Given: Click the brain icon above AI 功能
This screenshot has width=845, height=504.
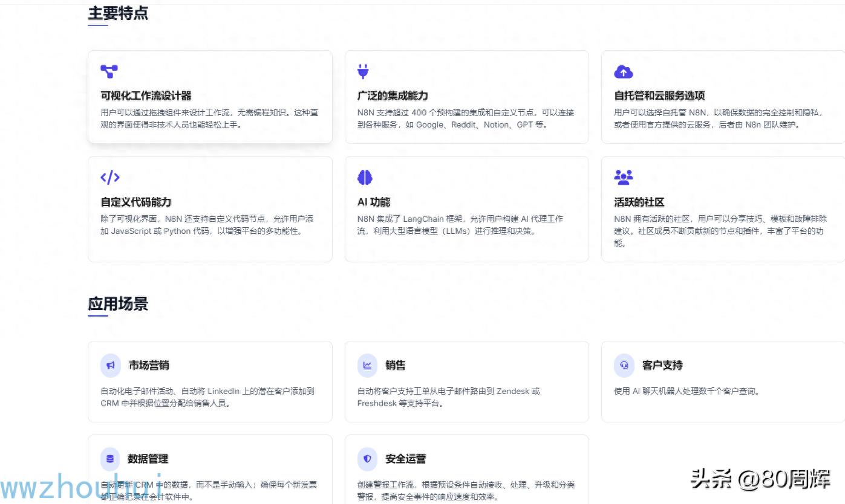Looking at the screenshot, I should pyautogui.click(x=365, y=177).
